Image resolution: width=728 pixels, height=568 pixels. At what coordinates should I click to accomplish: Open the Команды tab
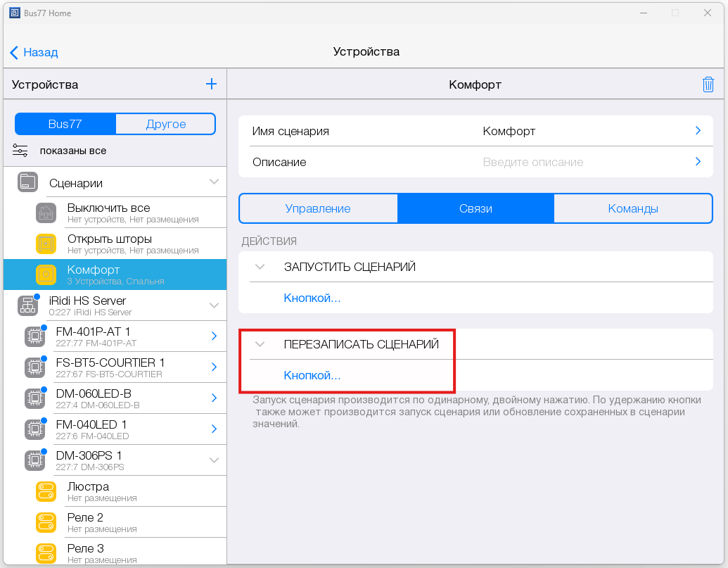point(633,208)
